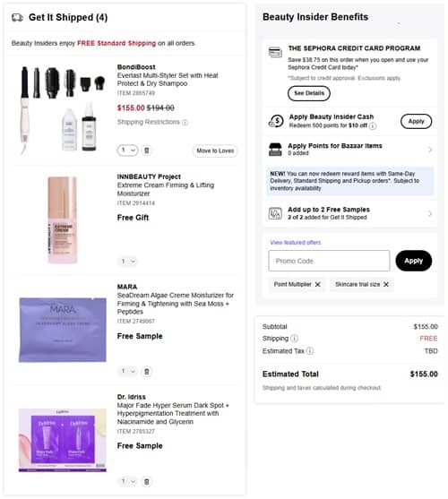The image size is (448, 499).
Task: Remove the Skincare trial size promo tag
Action: click(386, 285)
